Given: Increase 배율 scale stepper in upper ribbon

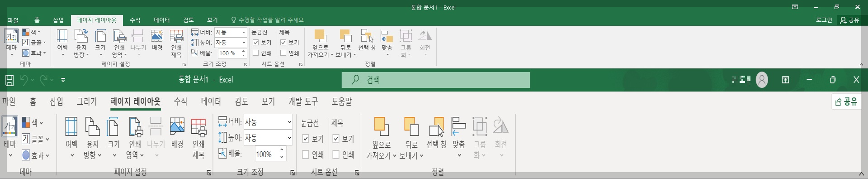Looking at the screenshot, I should click(x=243, y=51).
